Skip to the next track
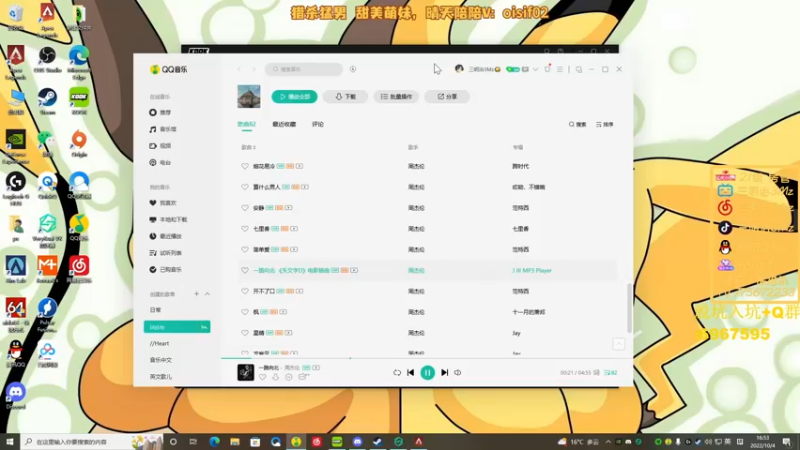Image resolution: width=800 pixels, height=450 pixels. tap(444, 373)
